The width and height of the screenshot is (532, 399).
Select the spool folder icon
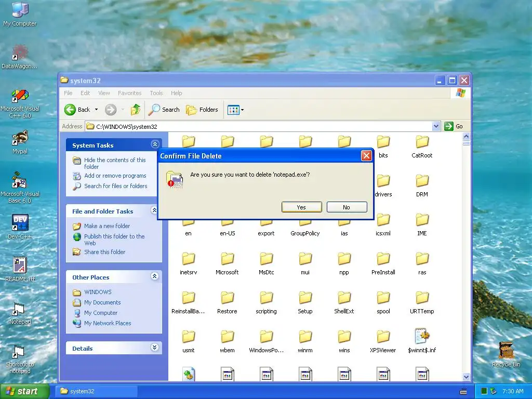click(x=383, y=298)
